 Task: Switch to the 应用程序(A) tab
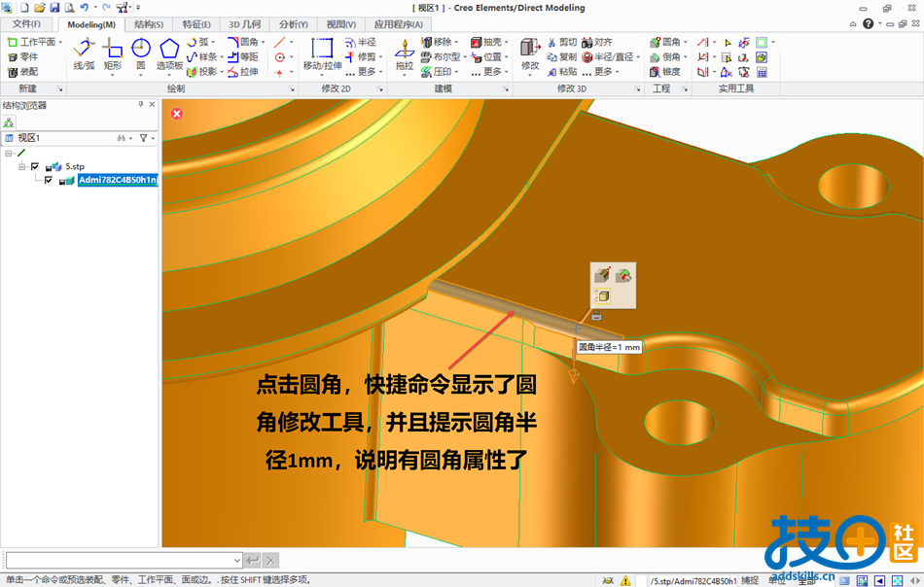[399, 24]
